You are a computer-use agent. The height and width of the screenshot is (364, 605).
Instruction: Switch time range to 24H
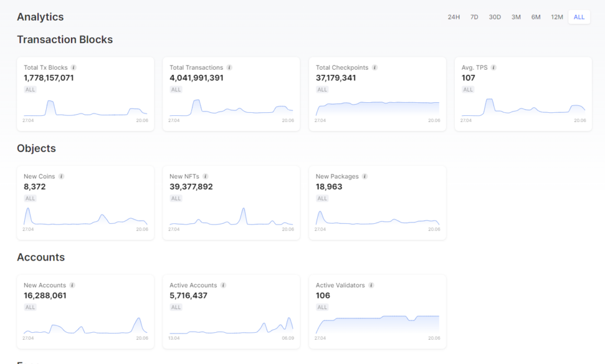click(454, 17)
